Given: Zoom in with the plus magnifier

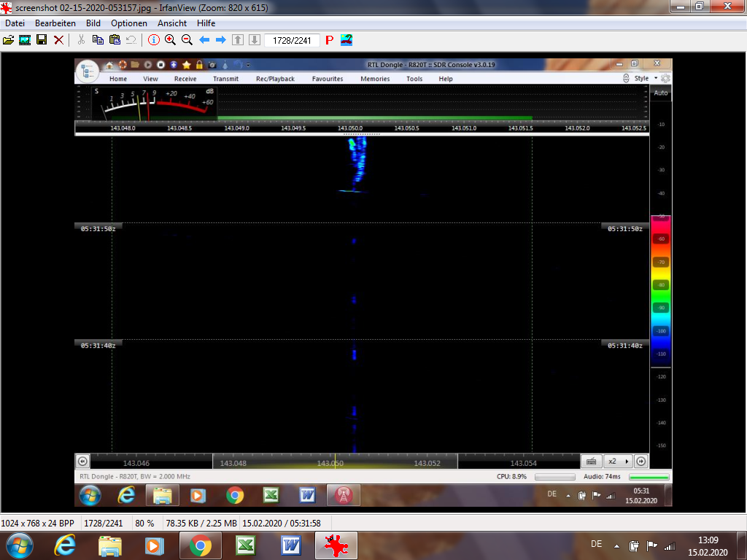Looking at the screenshot, I should tap(170, 40).
